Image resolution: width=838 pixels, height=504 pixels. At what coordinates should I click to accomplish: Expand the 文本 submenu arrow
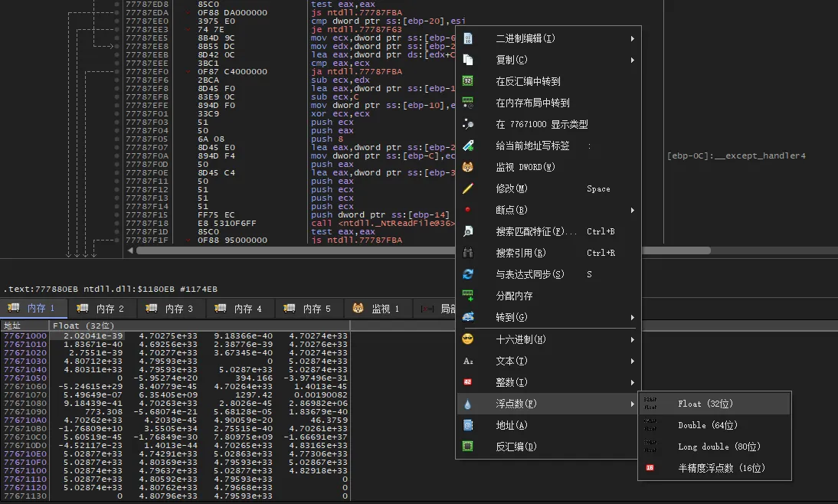click(x=632, y=361)
